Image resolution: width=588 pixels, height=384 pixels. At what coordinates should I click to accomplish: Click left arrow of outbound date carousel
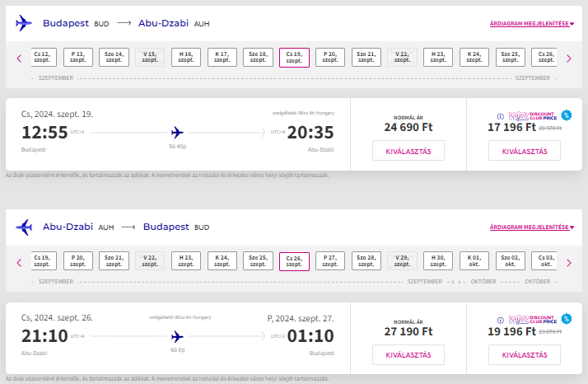point(19,58)
